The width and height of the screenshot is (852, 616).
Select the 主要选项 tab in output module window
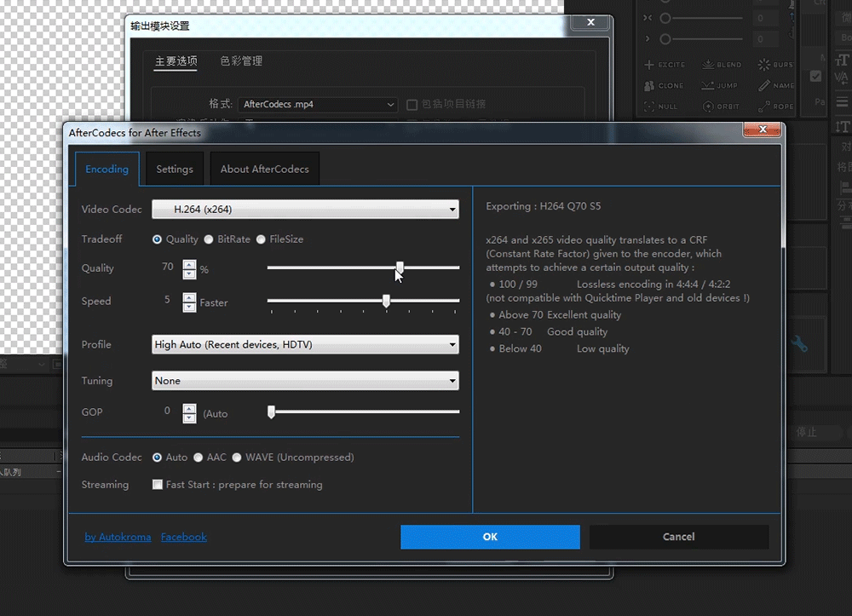pyautogui.click(x=176, y=61)
